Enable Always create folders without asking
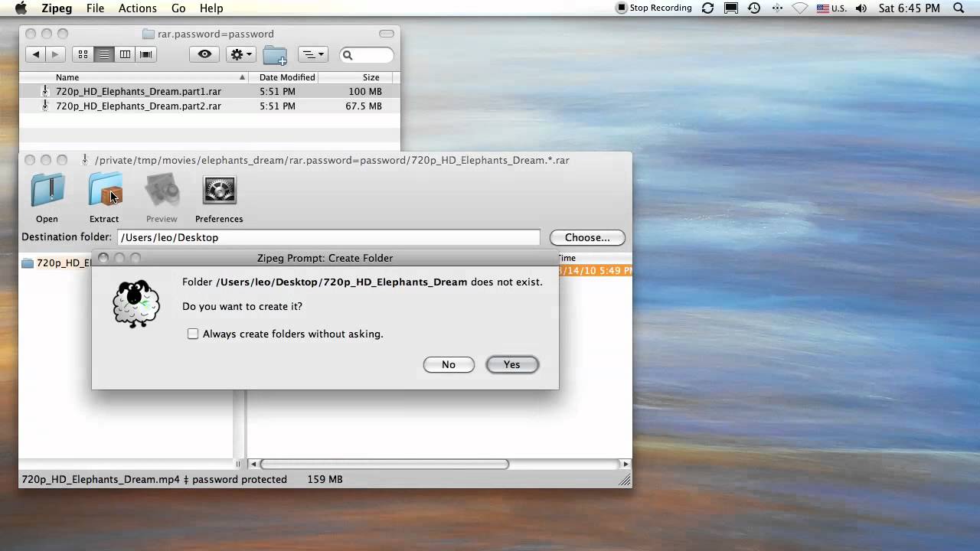 tap(193, 334)
